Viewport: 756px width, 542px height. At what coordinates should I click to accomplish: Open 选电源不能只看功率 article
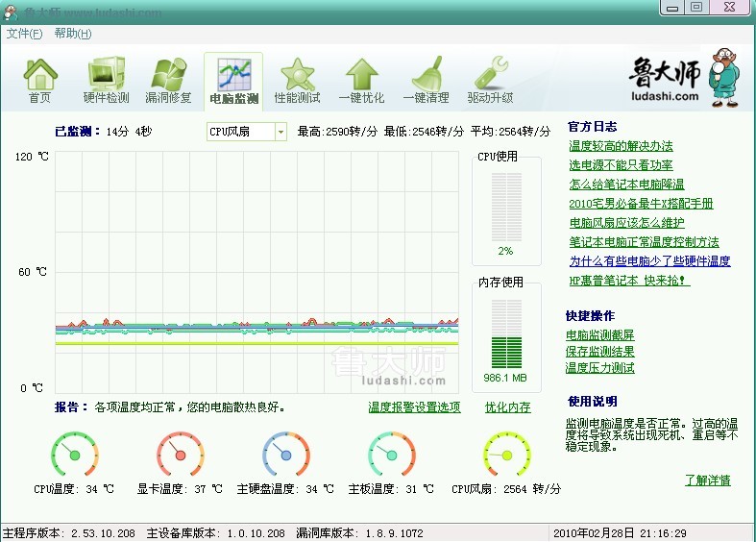[621, 165]
